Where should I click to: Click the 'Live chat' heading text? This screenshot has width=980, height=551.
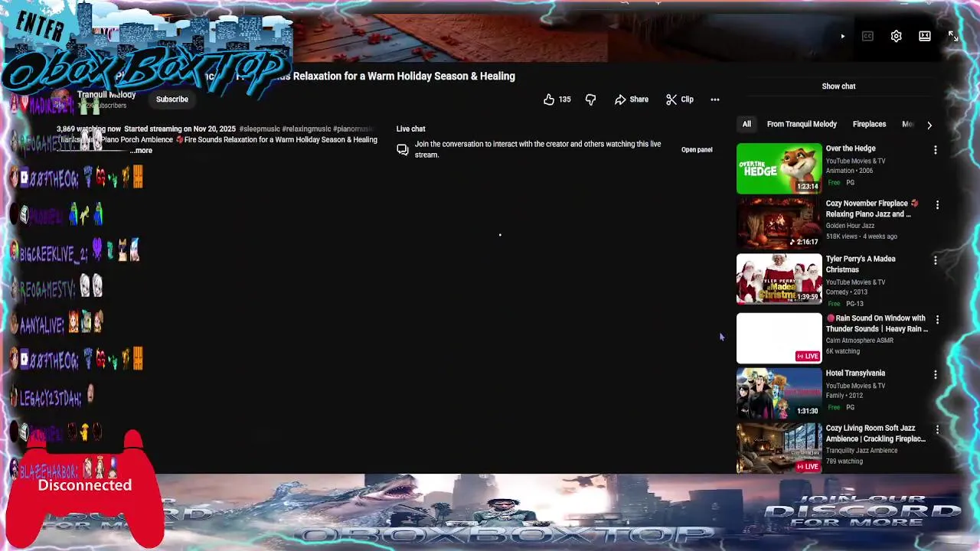pos(410,129)
